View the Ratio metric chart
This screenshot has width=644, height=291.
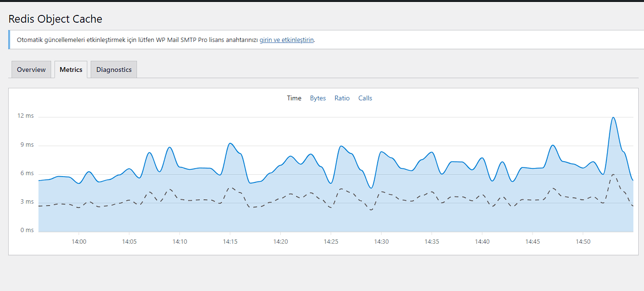click(342, 98)
